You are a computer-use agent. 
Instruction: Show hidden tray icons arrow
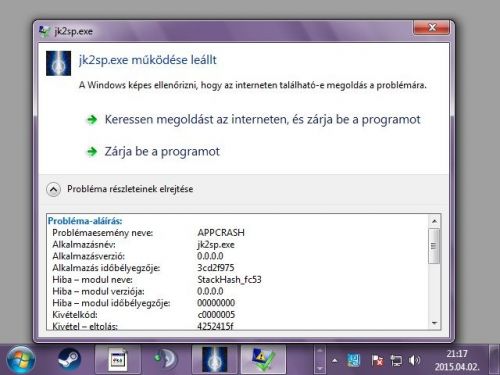335,360
